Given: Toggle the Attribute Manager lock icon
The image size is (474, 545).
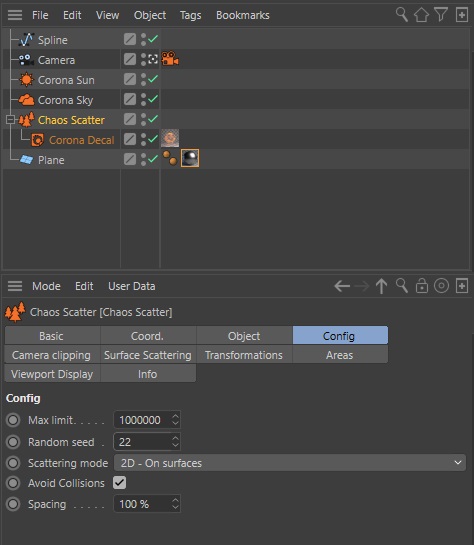Looking at the screenshot, I should [422, 286].
